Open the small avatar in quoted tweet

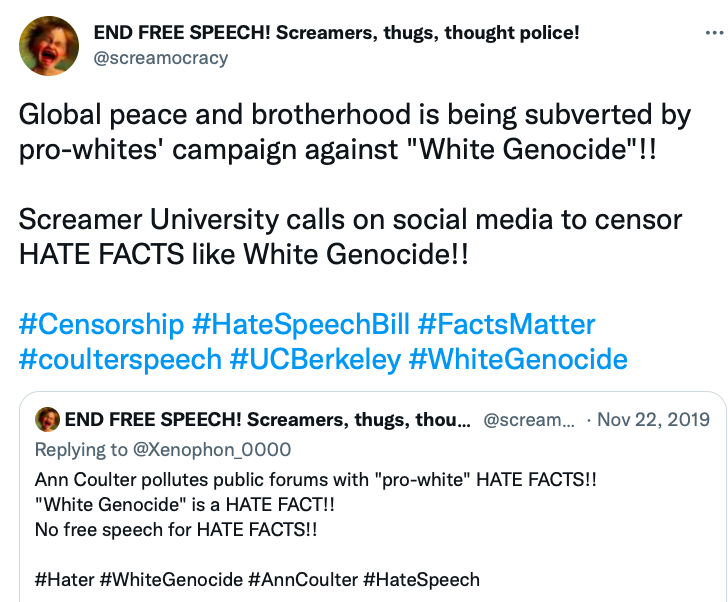pos(47,419)
